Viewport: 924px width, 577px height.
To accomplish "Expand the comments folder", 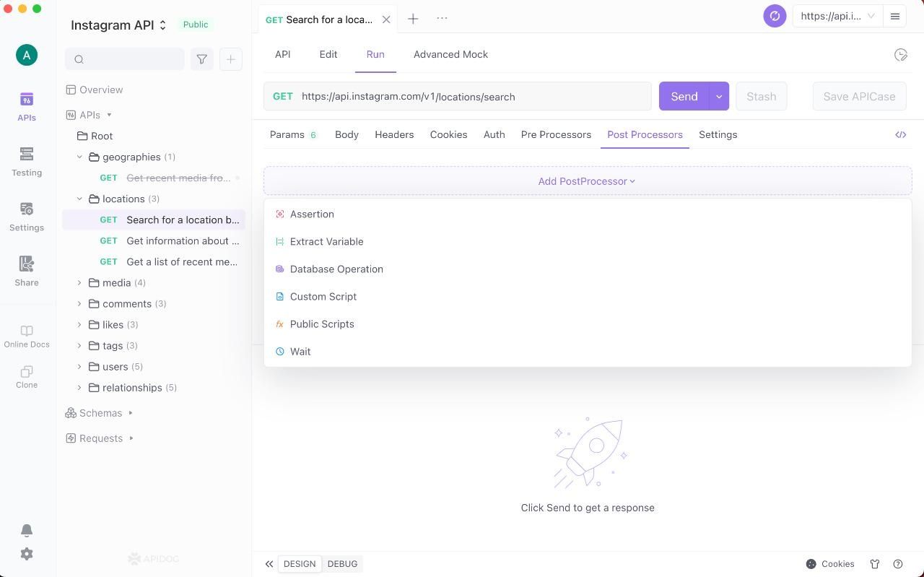I will point(79,304).
